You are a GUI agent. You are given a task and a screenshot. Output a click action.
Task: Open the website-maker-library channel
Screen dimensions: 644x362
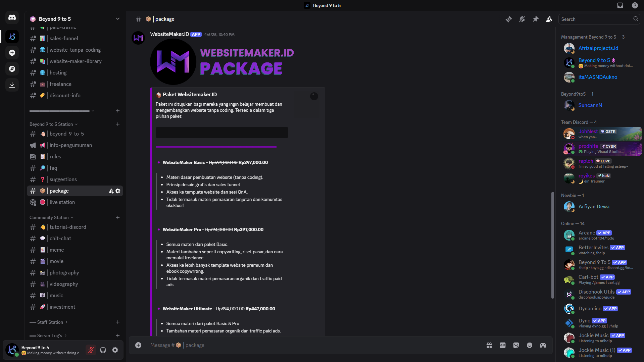click(75, 61)
